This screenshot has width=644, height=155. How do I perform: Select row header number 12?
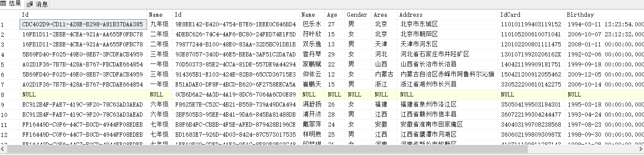pos(10,135)
